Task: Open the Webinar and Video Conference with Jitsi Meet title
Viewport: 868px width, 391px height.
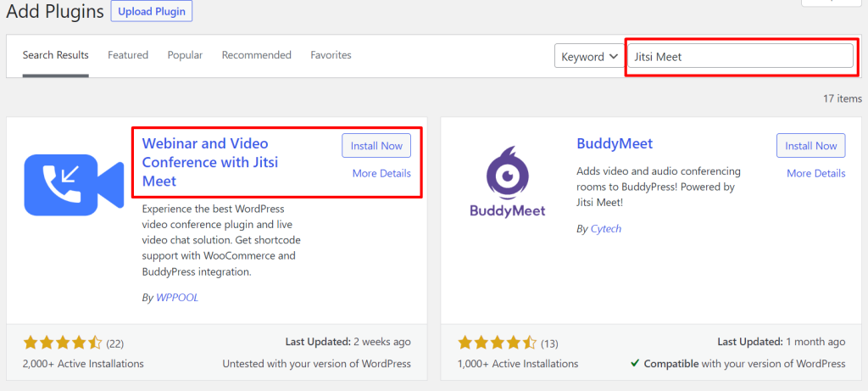Action: tap(210, 162)
